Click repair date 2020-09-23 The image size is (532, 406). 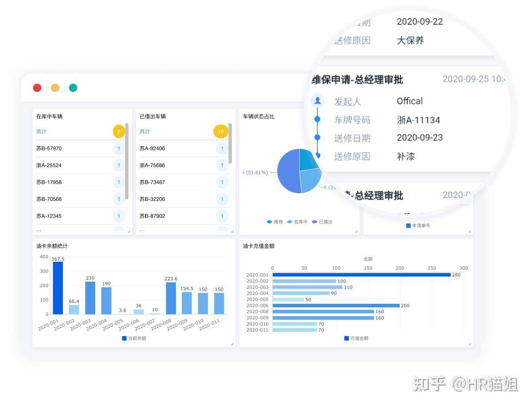pyautogui.click(x=420, y=138)
